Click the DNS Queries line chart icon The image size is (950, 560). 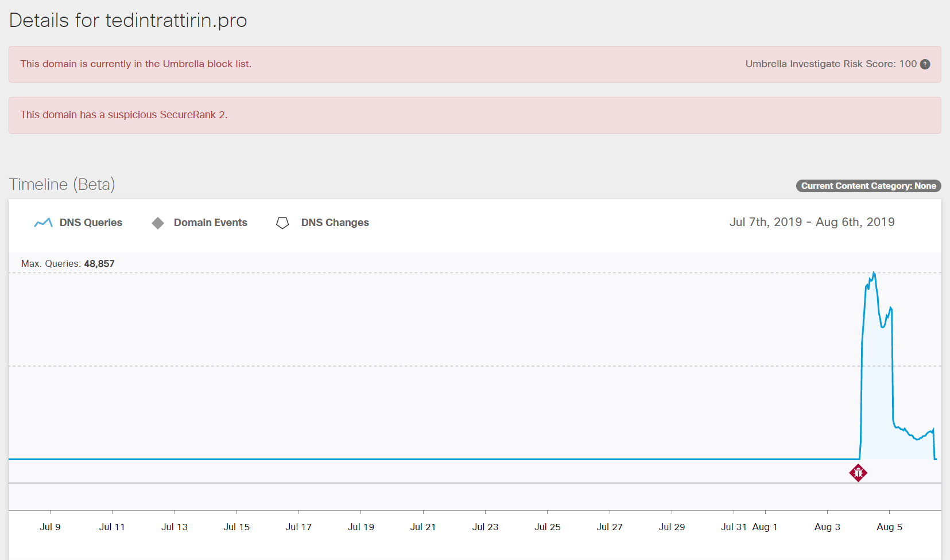(43, 223)
